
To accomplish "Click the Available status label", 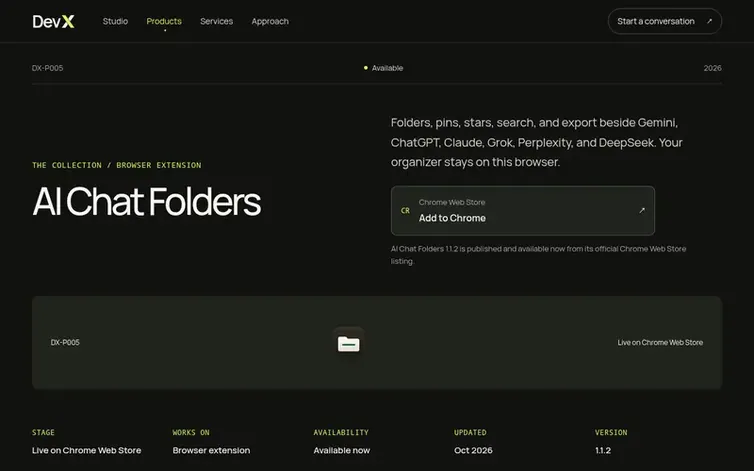I will [387, 68].
